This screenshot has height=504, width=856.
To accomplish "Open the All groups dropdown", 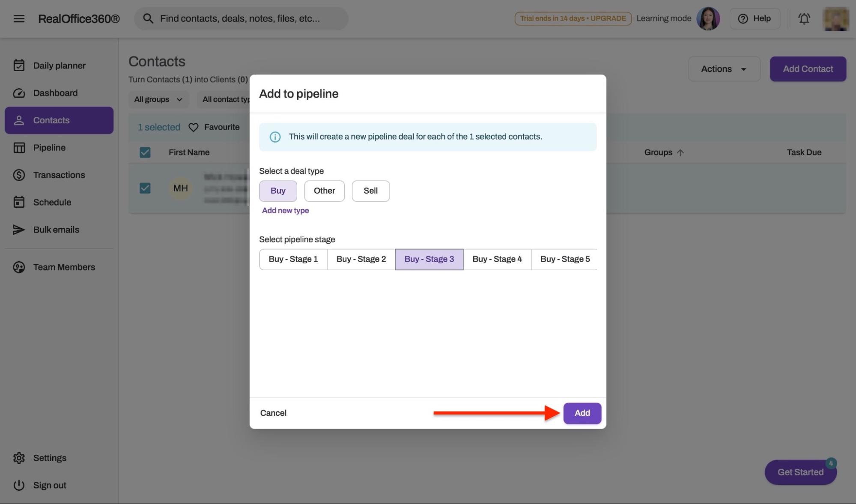I will [x=158, y=99].
